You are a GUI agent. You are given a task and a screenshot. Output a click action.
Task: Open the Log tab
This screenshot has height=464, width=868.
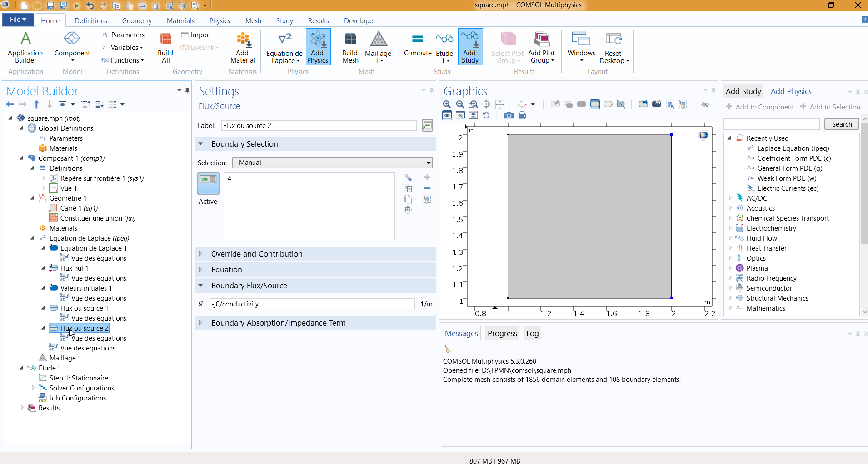coord(532,333)
